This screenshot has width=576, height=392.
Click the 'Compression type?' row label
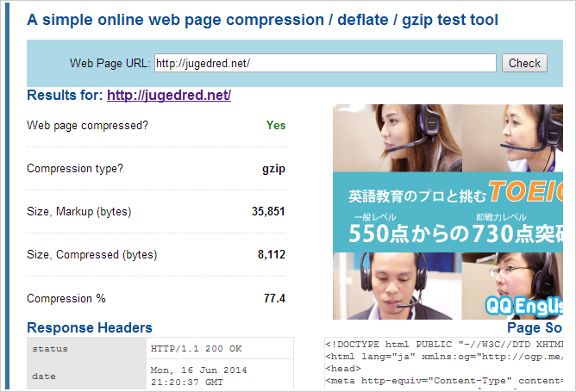tap(75, 169)
